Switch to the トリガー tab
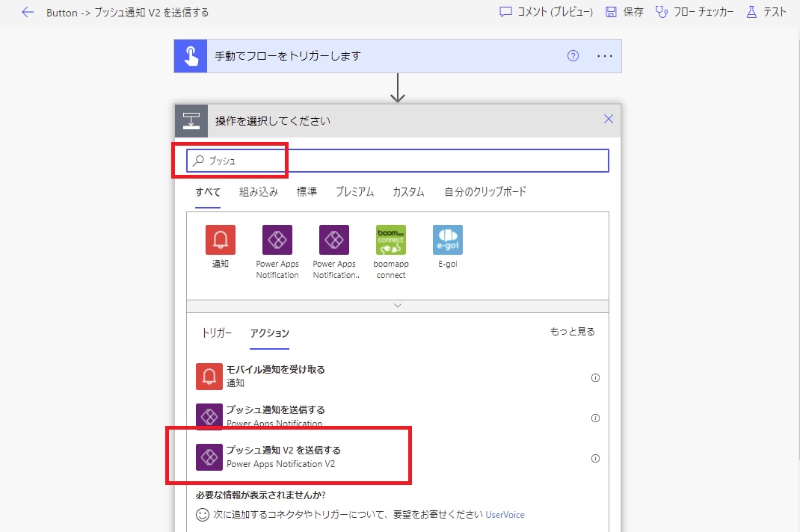Viewport: 800px width, 532px height. (x=217, y=333)
